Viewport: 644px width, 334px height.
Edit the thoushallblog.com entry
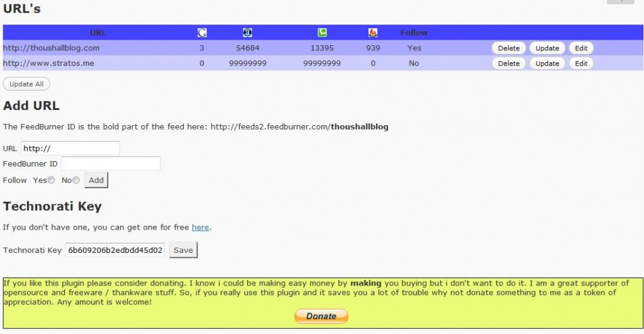pos(581,48)
